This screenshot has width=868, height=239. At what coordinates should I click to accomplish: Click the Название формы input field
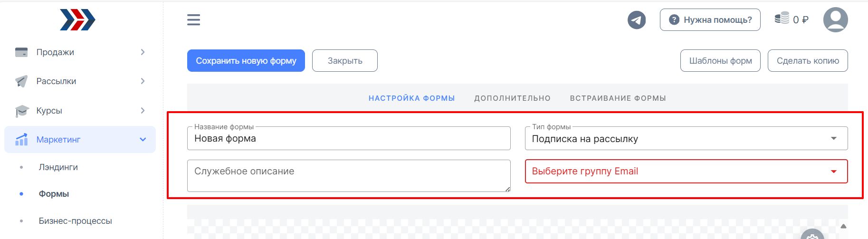(x=349, y=138)
